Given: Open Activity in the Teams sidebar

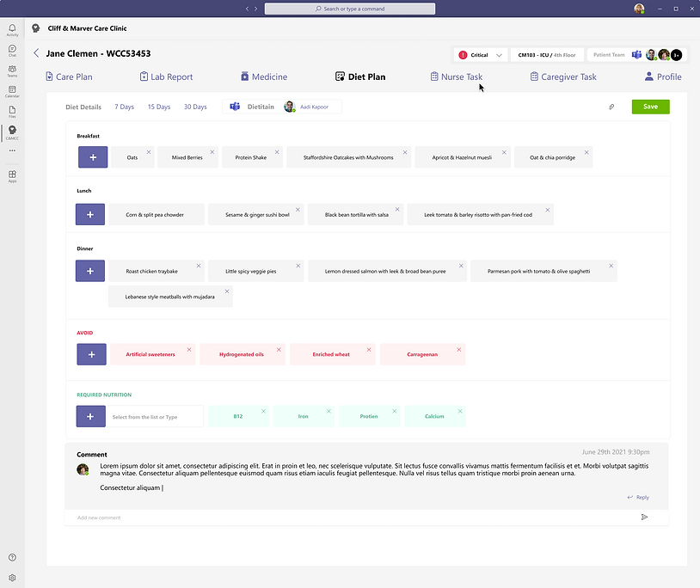Looking at the screenshot, I should [x=12, y=30].
